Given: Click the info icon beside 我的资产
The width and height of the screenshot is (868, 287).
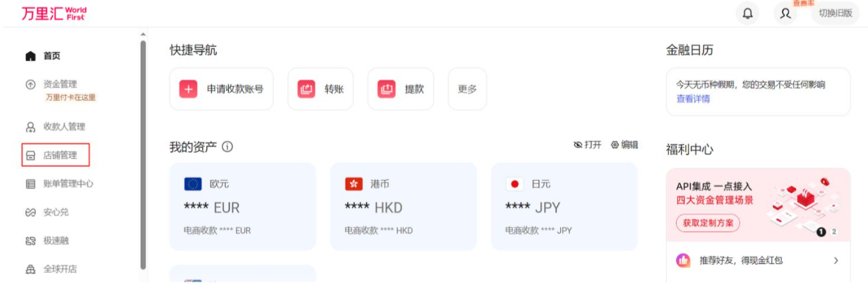Looking at the screenshot, I should 227,147.
